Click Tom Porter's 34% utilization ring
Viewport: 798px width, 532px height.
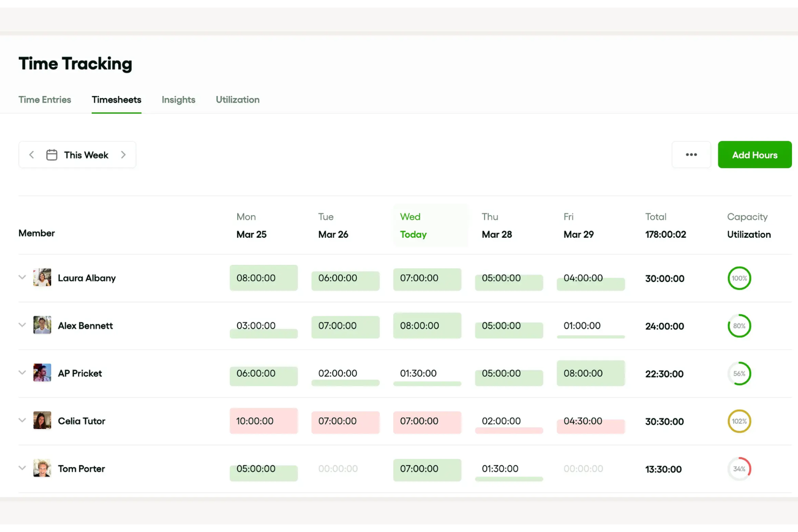click(x=739, y=468)
